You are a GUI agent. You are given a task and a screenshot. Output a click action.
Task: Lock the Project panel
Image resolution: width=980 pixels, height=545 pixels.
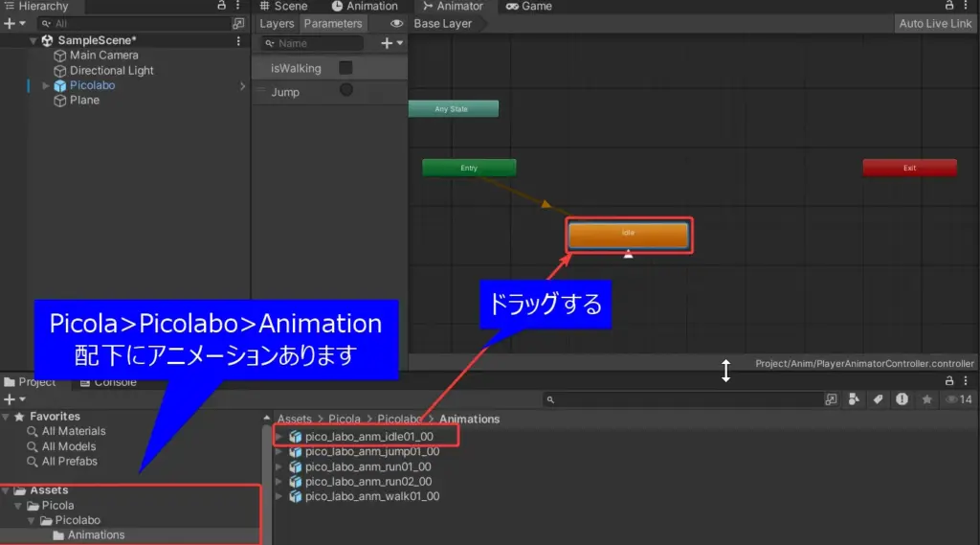948,381
